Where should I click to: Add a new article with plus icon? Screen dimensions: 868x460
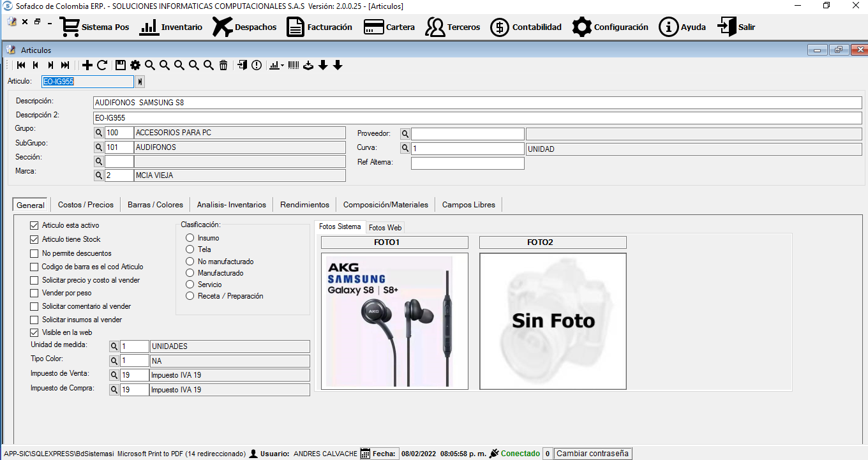(x=87, y=65)
